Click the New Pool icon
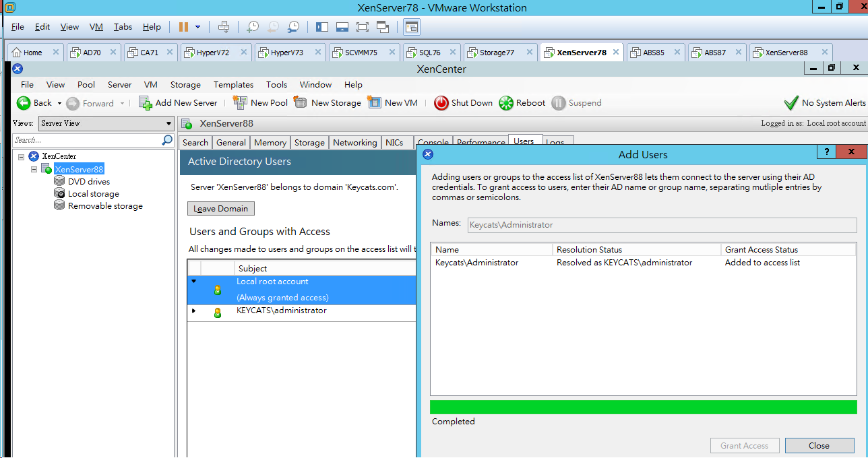868x458 pixels. pyautogui.click(x=240, y=103)
